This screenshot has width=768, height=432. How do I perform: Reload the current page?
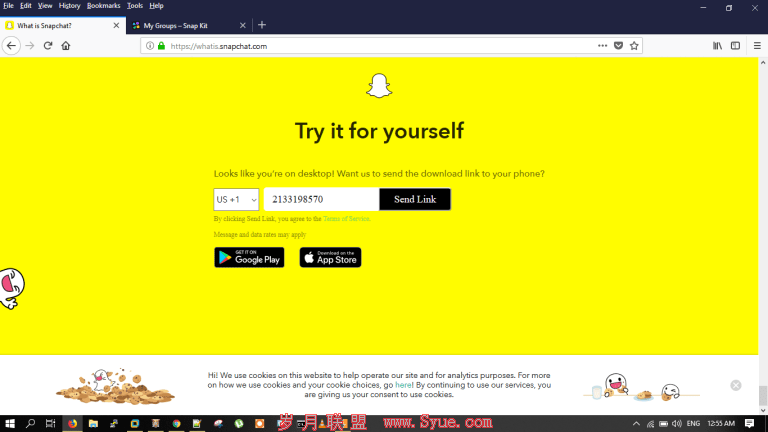point(48,46)
